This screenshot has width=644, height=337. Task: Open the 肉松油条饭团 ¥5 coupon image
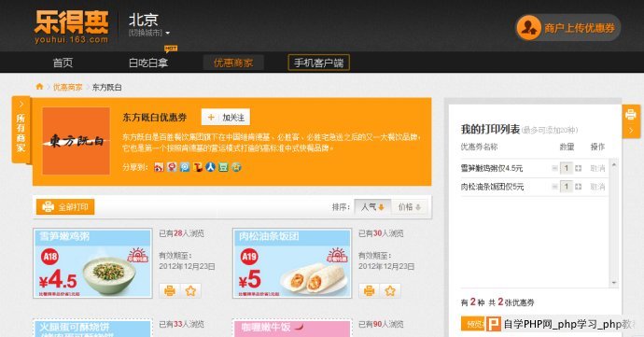pos(292,263)
